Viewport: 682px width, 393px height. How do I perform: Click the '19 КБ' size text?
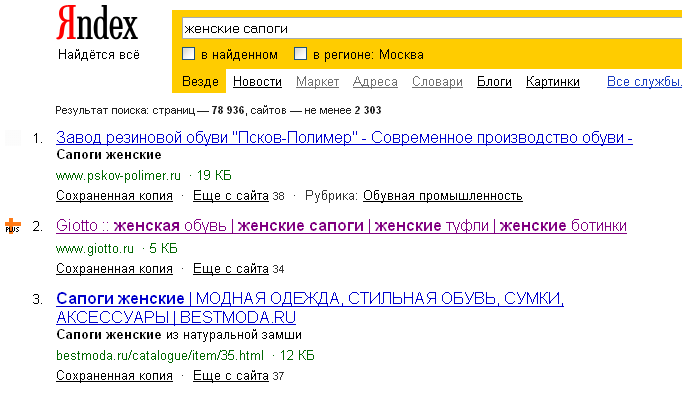click(214, 176)
